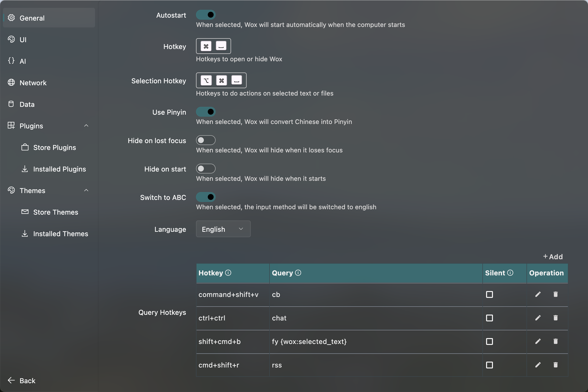The image size is (588, 392).
Task: Click the trash icon for the rss query
Action: tap(555, 365)
